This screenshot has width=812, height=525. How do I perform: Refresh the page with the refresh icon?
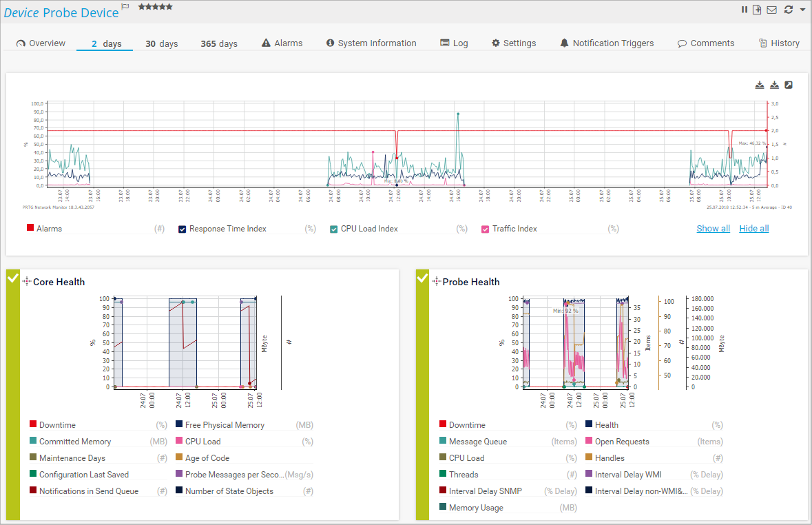(789, 10)
